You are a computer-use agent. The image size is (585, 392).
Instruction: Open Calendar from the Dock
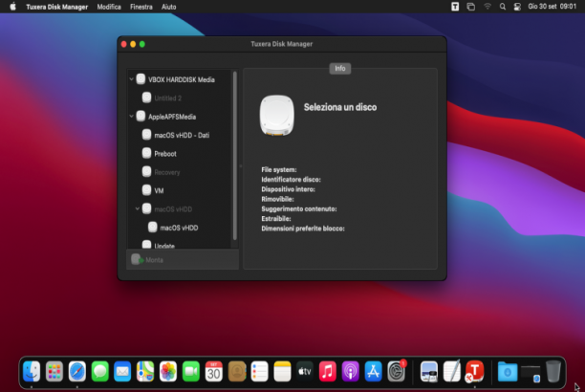click(x=214, y=372)
